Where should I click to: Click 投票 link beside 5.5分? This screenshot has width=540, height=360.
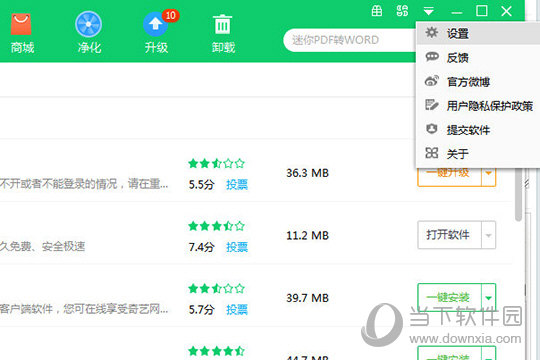coord(237,185)
